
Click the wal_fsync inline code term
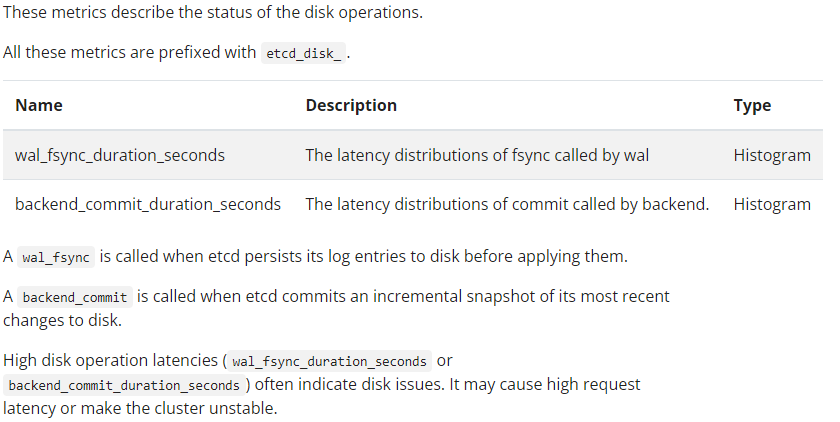[x=56, y=257]
